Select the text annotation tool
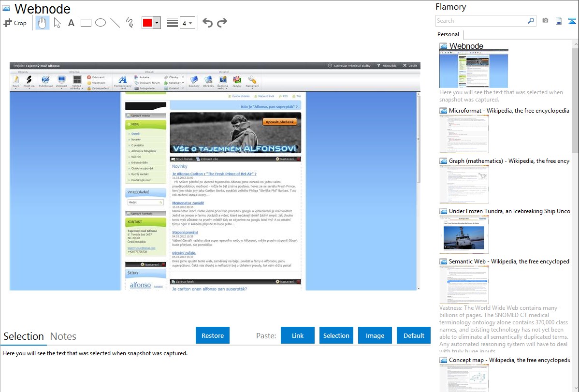The width and height of the screenshot is (579, 392). [71, 23]
